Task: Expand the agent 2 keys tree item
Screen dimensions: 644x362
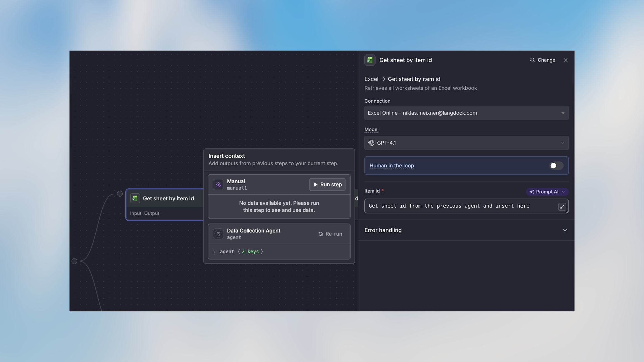Action: click(x=214, y=252)
